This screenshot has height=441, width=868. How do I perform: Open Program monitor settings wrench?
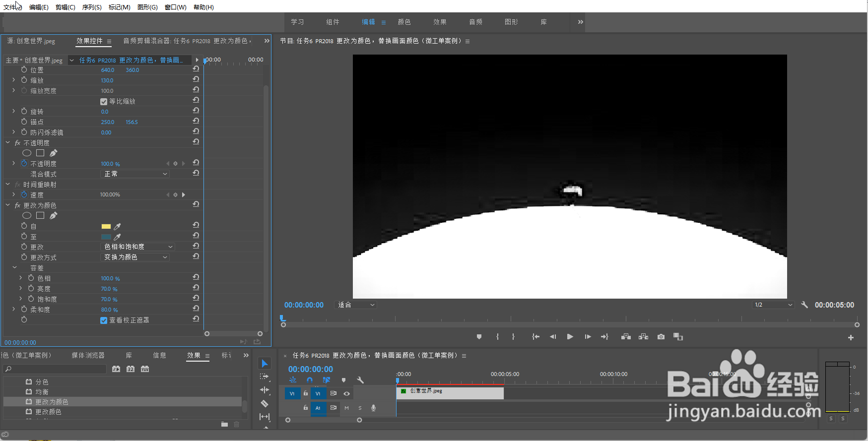tap(804, 305)
